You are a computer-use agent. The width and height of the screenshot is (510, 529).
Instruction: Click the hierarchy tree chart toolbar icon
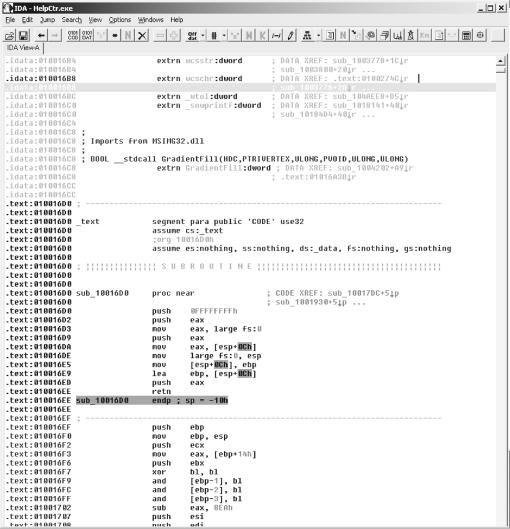307,35
